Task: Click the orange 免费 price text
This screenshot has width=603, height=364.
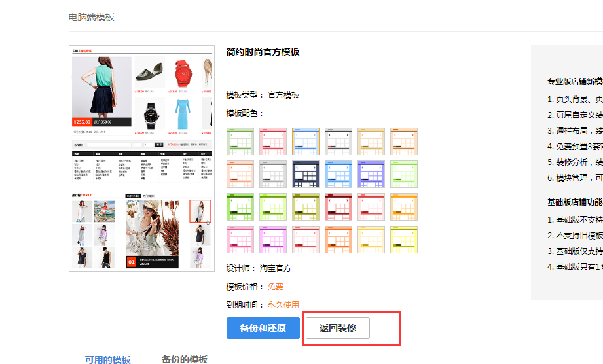Action: [276, 287]
